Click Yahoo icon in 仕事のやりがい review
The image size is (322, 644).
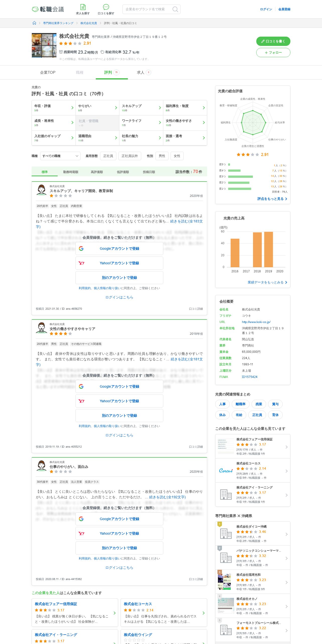[x=81, y=533]
